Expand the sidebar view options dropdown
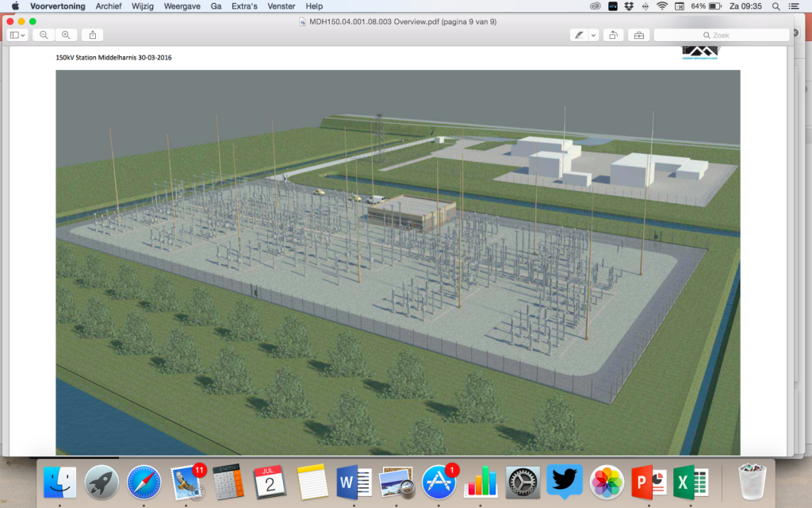 pos(17,35)
